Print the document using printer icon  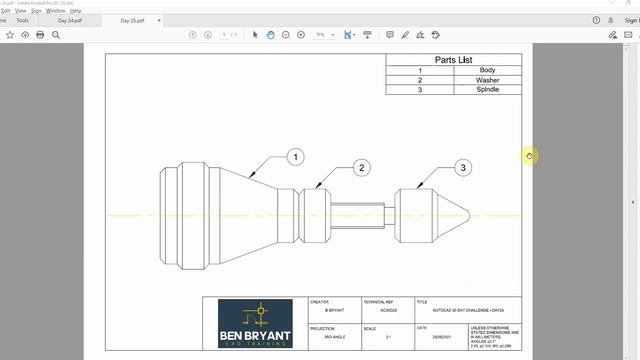pos(40,35)
